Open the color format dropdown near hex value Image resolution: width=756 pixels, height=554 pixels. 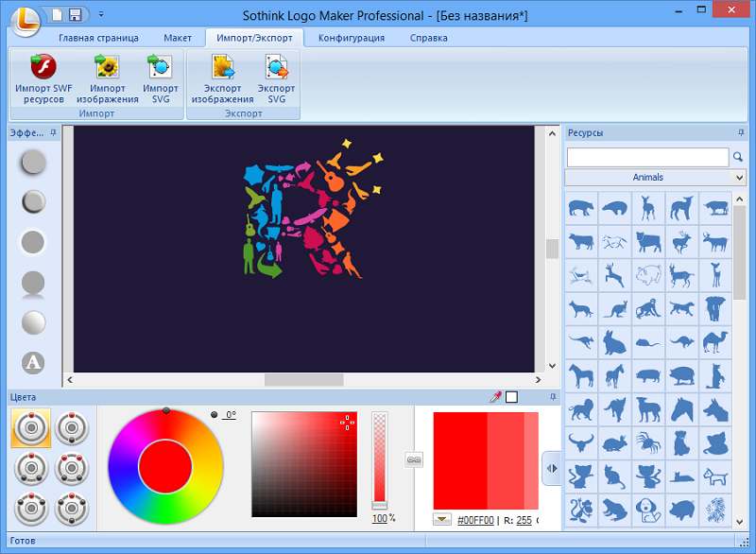(x=442, y=519)
